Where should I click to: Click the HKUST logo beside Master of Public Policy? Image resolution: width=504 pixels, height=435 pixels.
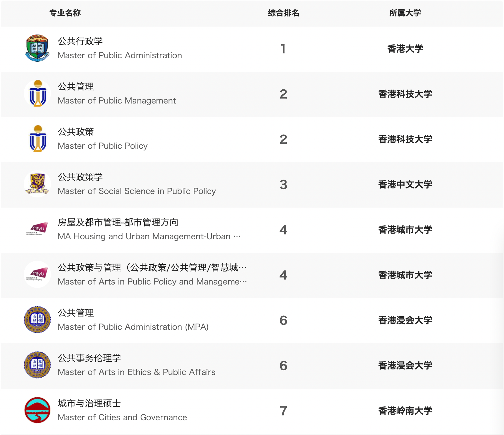tap(37, 139)
